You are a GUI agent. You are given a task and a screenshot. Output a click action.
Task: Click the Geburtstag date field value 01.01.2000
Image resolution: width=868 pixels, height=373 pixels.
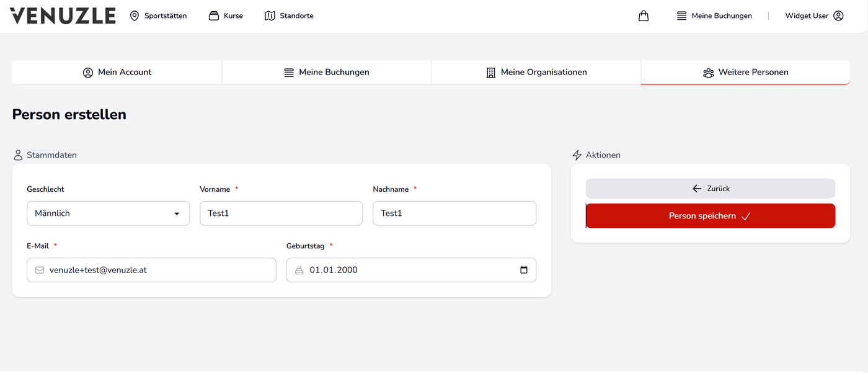point(334,270)
